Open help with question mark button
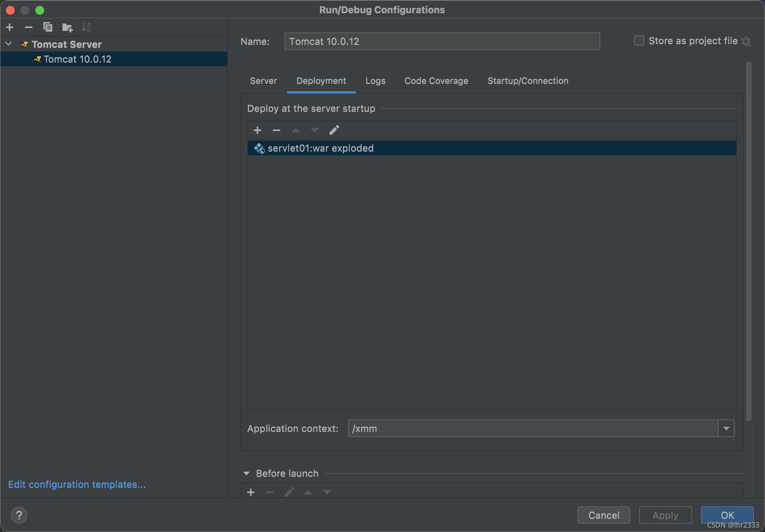This screenshot has width=765, height=532. coord(19,515)
